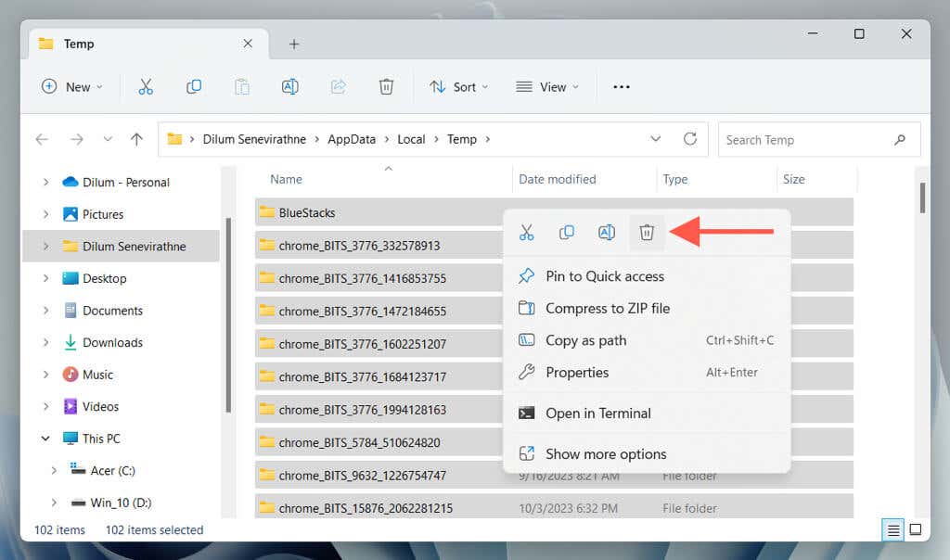Click the Forward navigation arrow

tap(76, 139)
